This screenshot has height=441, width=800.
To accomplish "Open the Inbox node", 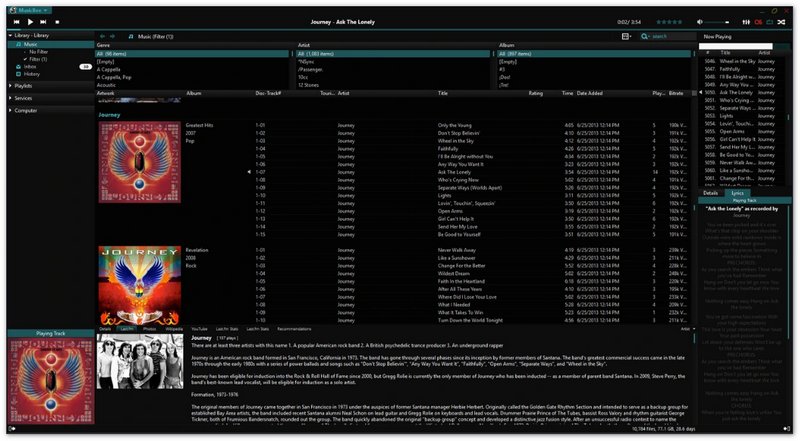I will (30, 66).
